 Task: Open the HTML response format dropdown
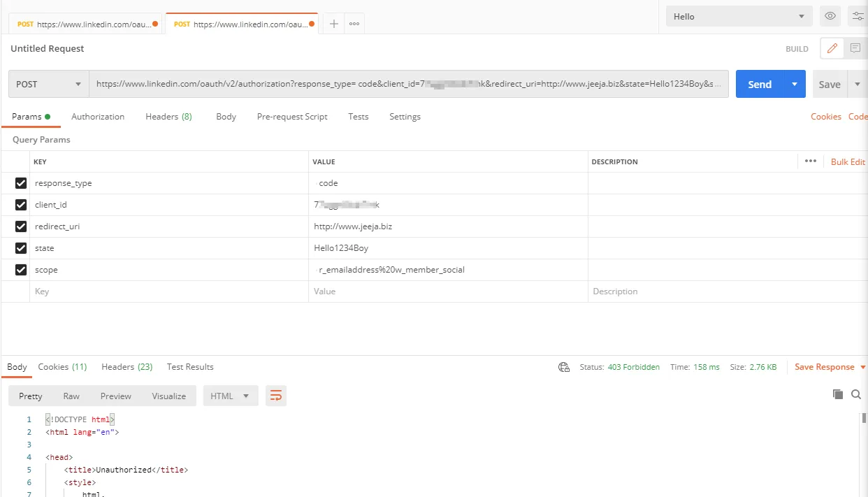pyautogui.click(x=231, y=396)
